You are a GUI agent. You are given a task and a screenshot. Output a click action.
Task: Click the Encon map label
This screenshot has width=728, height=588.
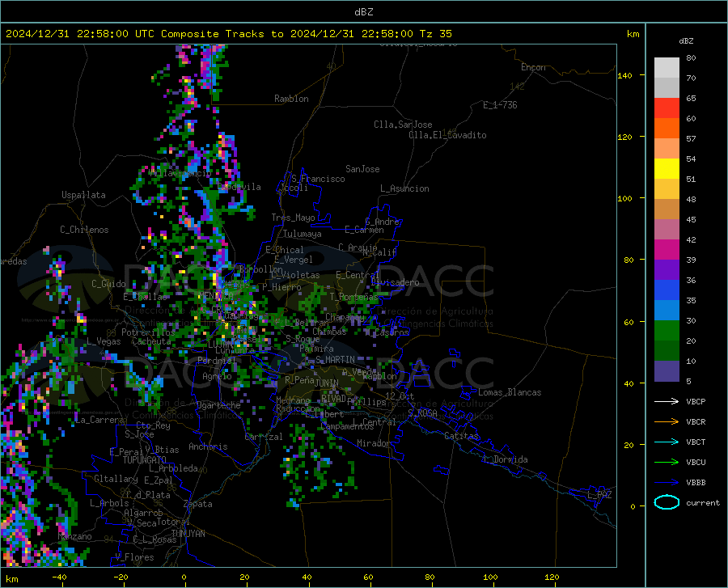point(533,67)
